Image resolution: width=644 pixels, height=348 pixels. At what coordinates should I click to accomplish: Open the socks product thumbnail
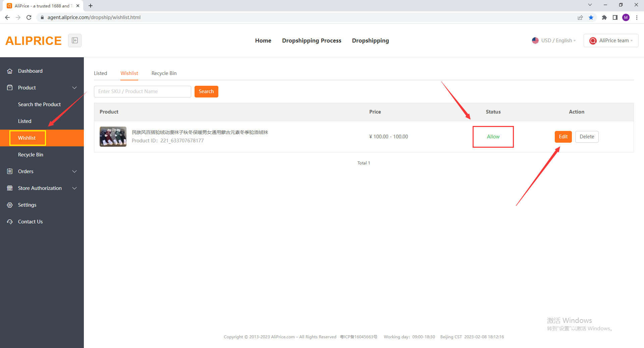click(x=113, y=137)
